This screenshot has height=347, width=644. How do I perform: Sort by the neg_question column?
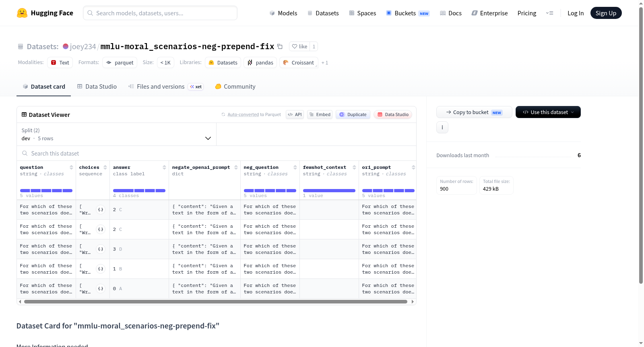click(295, 167)
